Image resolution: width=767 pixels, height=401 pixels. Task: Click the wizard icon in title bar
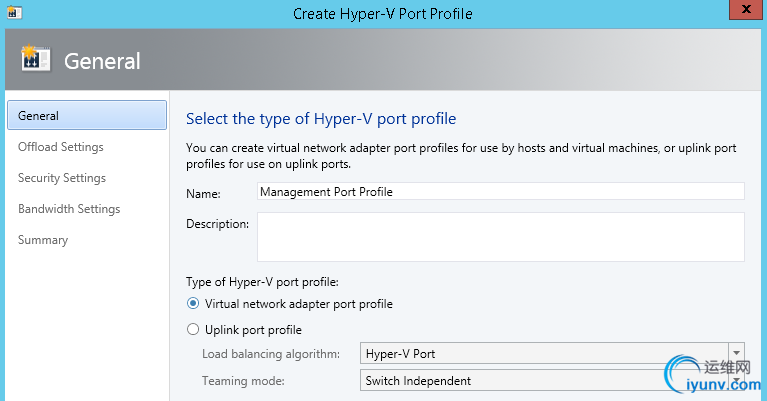click(x=14, y=12)
